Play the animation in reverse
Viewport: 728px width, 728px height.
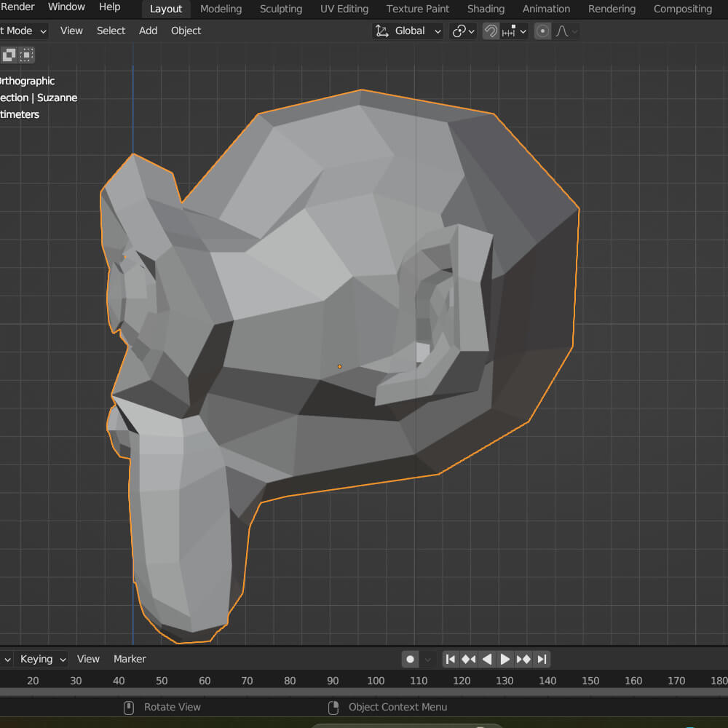[x=487, y=659]
